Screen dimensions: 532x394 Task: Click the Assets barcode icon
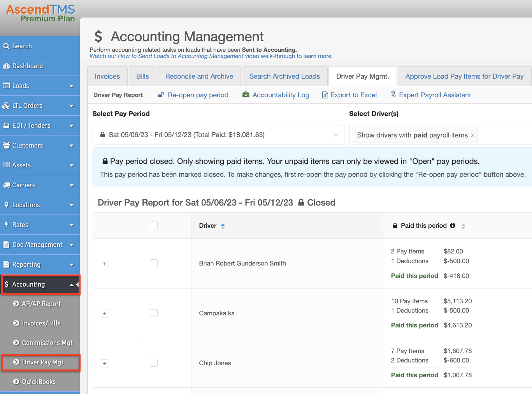coord(6,165)
